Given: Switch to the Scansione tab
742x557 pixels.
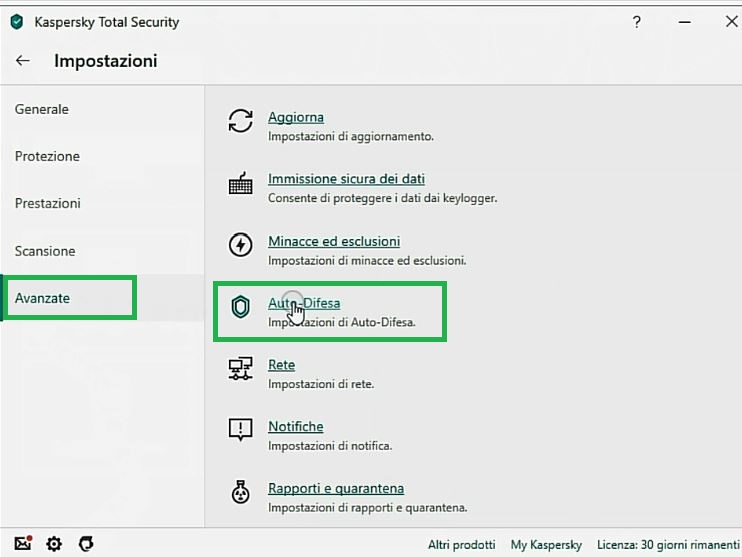Looking at the screenshot, I should tap(45, 251).
